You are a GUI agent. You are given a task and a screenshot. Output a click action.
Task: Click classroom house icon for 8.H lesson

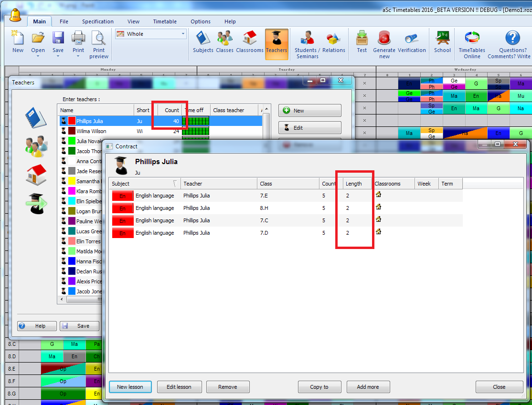click(x=378, y=207)
